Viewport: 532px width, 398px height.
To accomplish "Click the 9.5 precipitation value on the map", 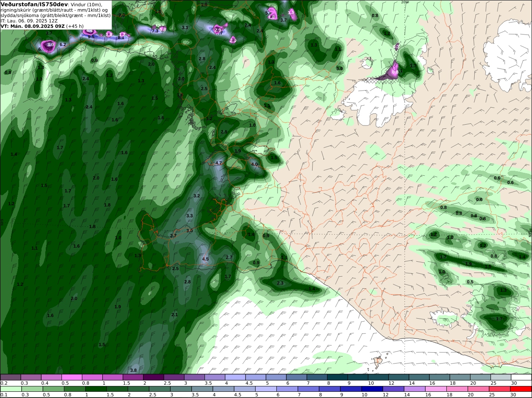I will pos(91,37).
